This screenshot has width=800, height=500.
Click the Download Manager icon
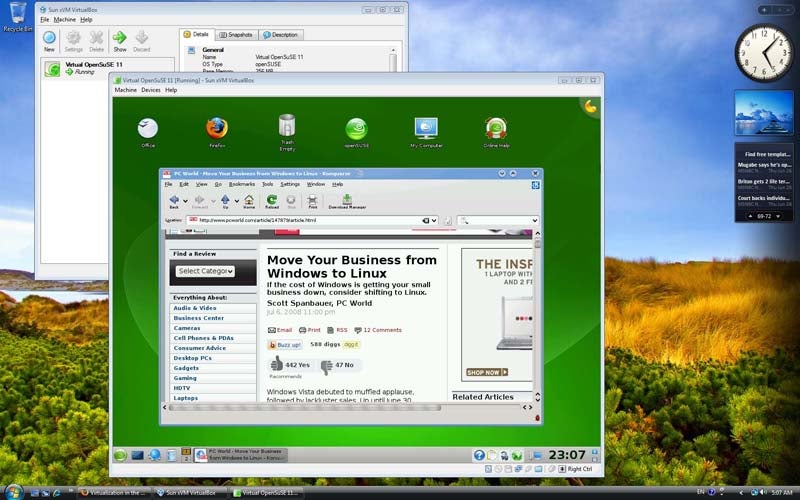coord(347,198)
